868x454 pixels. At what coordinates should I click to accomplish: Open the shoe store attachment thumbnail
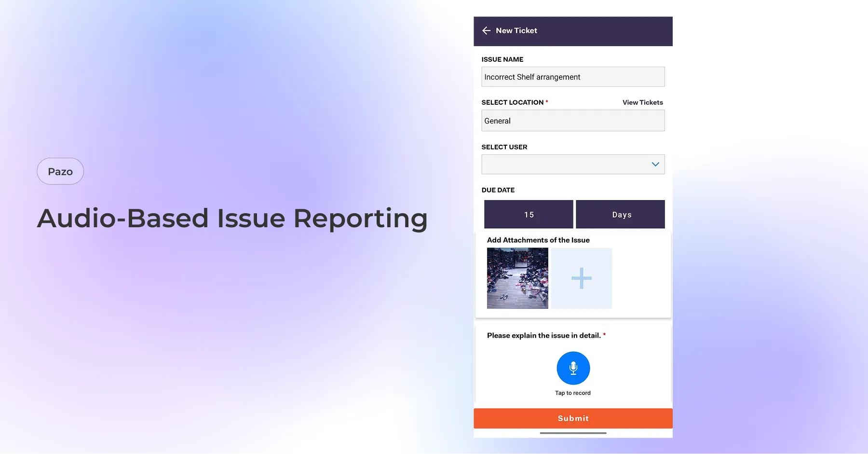pyautogui.click(x=517, y=278)
